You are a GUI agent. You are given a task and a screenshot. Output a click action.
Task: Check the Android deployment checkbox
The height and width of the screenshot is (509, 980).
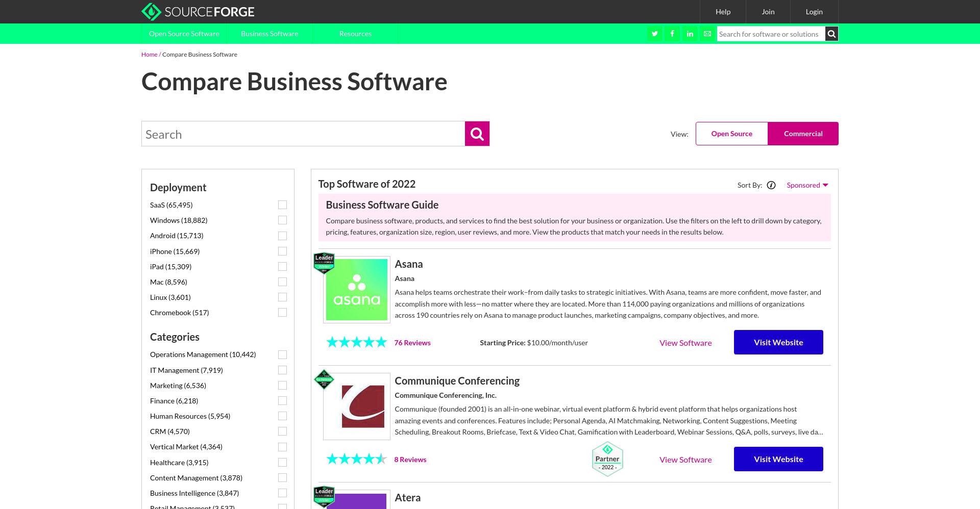pyautogui.click(x=282, y=236)
